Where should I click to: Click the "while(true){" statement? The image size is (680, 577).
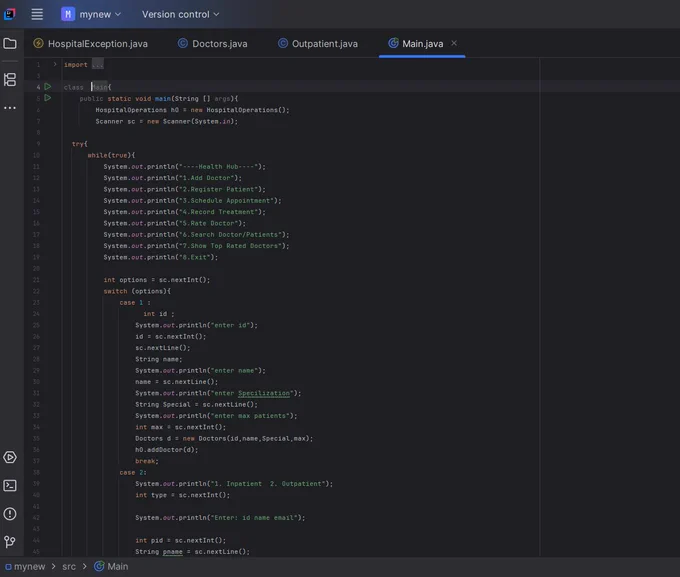coord(111,155)
